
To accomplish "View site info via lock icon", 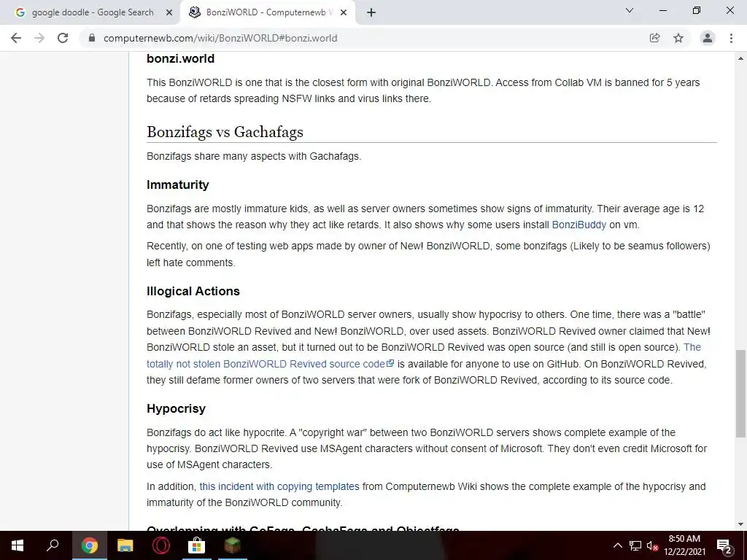I will coord(92,38).
